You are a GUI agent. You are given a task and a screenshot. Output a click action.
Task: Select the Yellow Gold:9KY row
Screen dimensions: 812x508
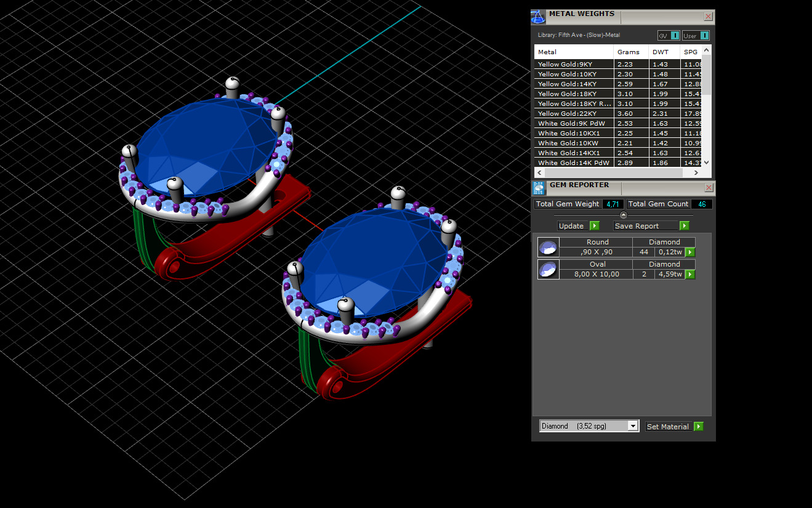click(618, 64)
